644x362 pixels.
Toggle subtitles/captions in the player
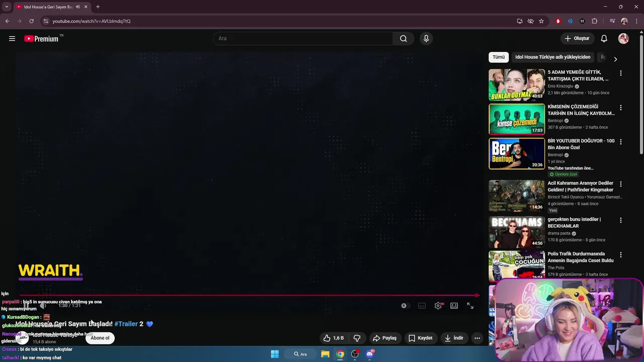422,306
